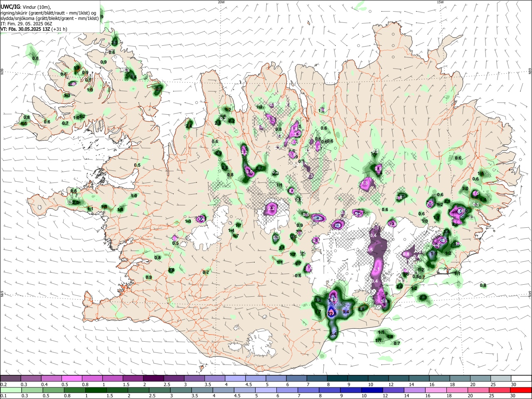The image size is (532, 399).
Task: Click the 'UWC/IG: Vindur (10m)' title line
Action: coord(26,7)
